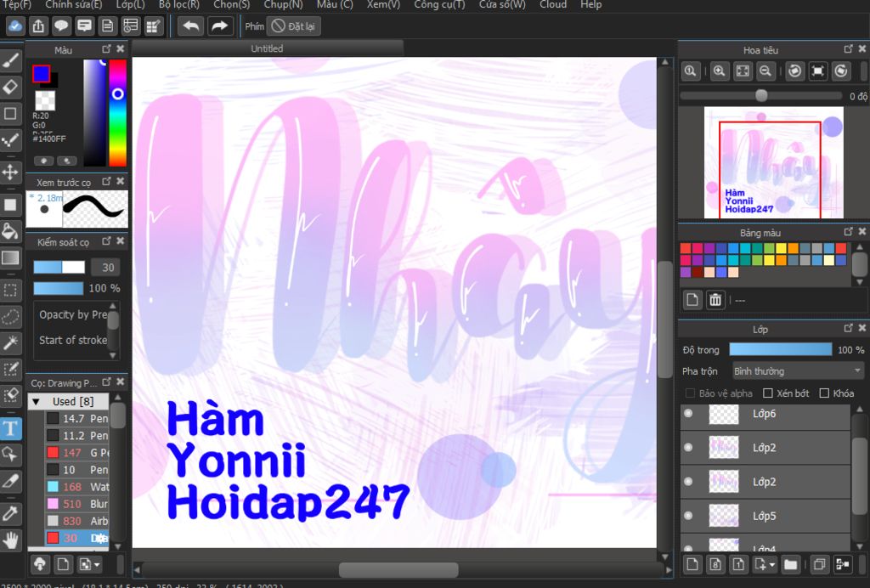
Task: Select the Bucket fill tool
Action: (10, 231)
